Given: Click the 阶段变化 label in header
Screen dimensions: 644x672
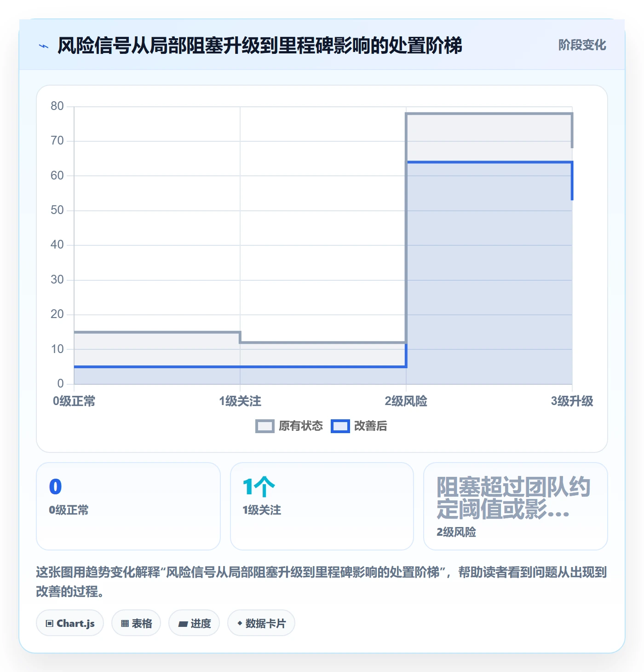Looking at the screenshot, I should click(x=582, y=45).
